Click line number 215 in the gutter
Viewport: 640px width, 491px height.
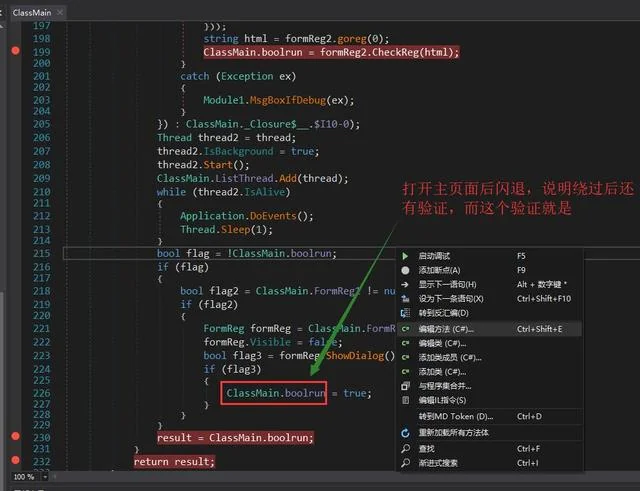coord(42,253)
